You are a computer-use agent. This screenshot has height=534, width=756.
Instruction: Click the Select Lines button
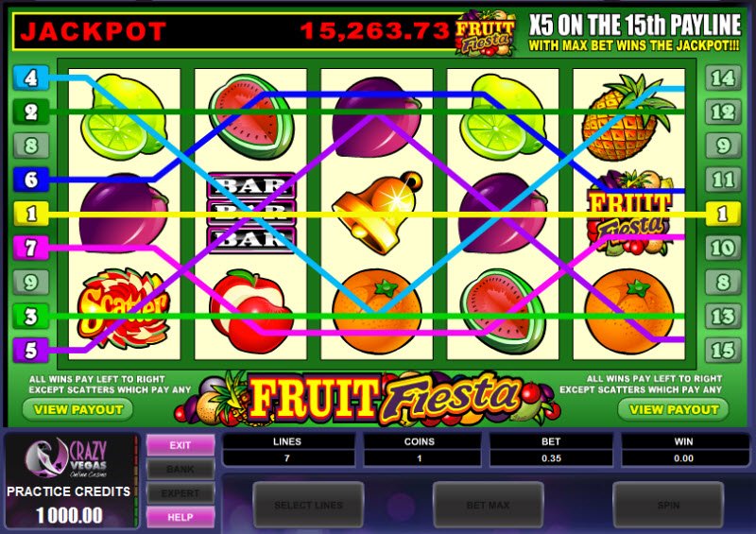pos(308,505)
